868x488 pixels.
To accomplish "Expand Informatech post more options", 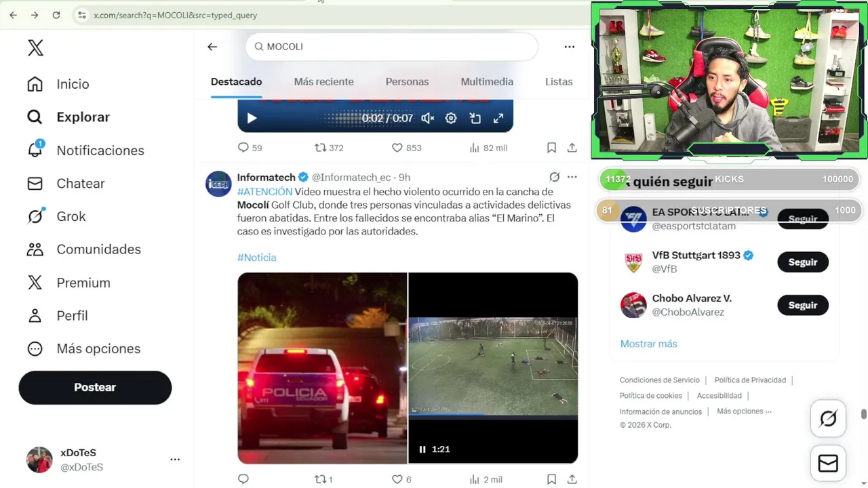I will pos(572,177).
